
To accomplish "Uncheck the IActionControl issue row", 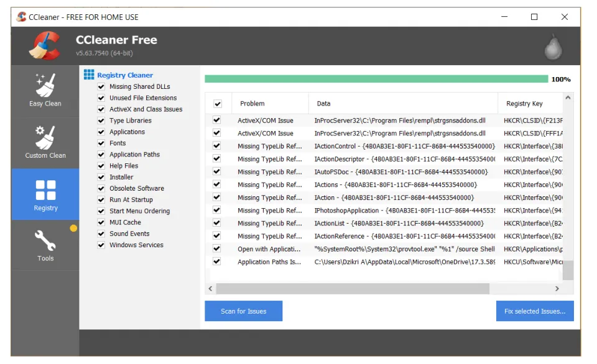I will click(217, 146).
